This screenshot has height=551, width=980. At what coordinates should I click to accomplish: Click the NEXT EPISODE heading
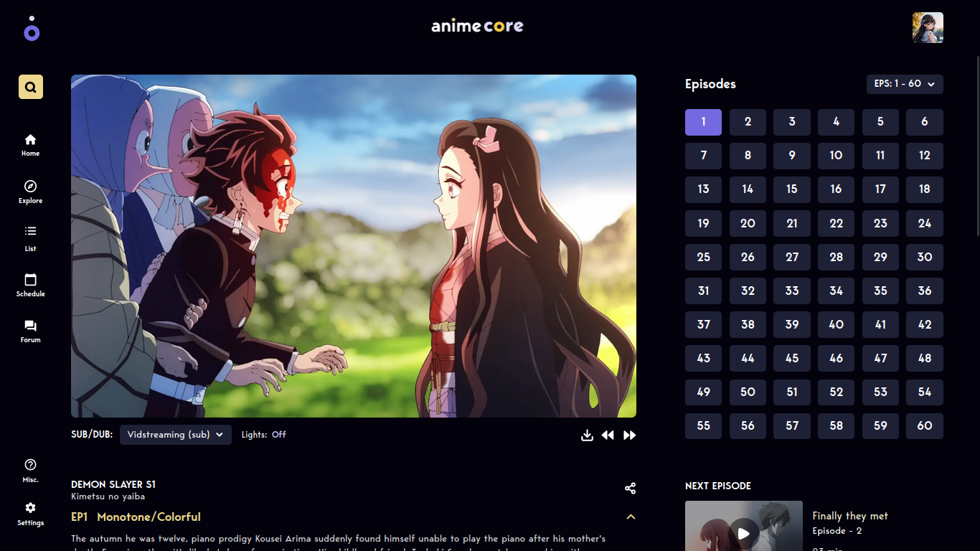tap(718, 486)
